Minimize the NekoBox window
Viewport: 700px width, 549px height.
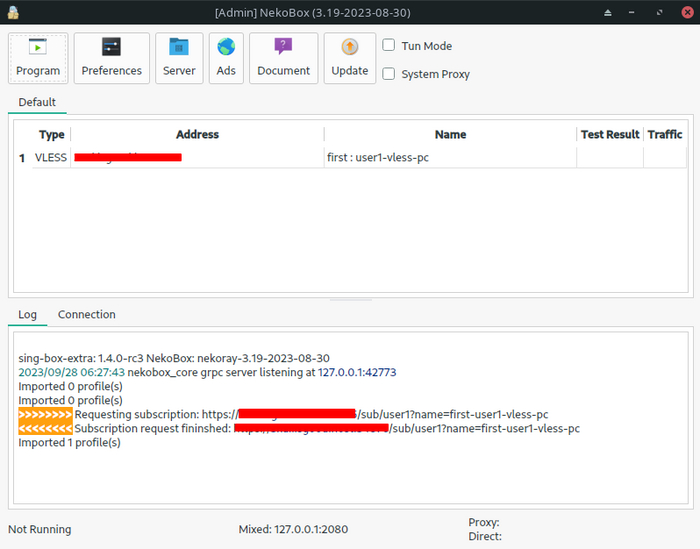pyautogui.click(x=631, y=13)
